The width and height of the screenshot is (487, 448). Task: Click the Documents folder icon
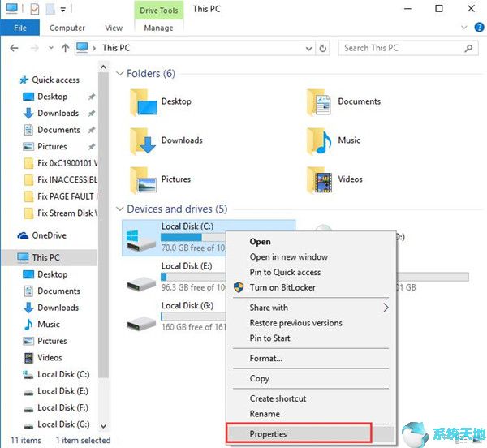coord(321,102)
